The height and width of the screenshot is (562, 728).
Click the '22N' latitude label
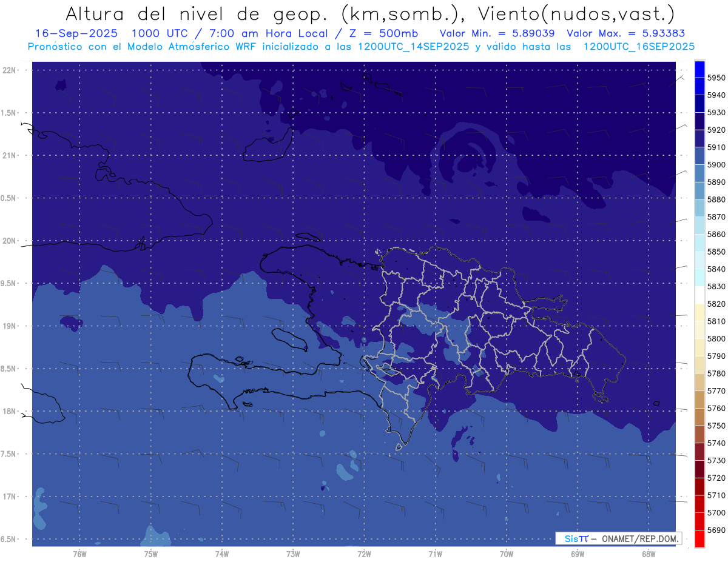(10, 70)
